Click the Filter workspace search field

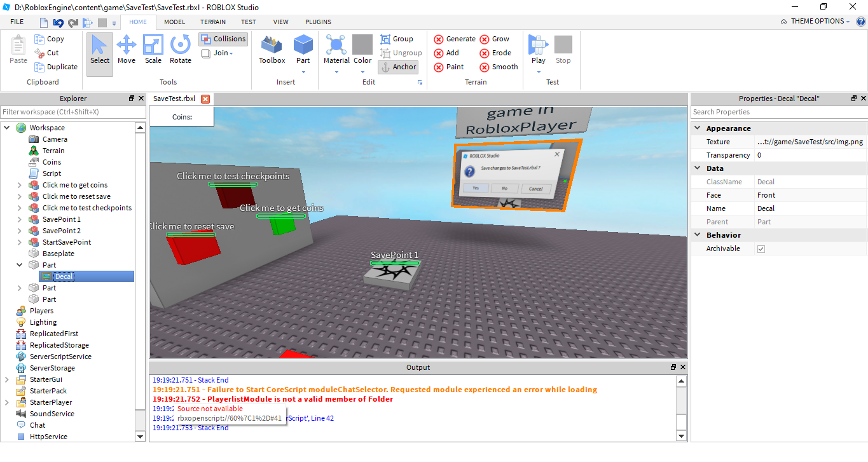coord(74,112)
